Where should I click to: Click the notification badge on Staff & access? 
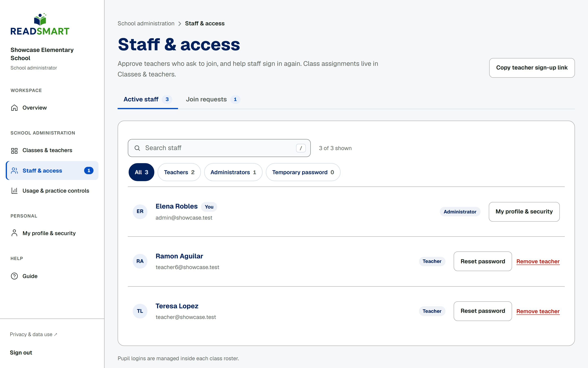[x=89, y=171]
